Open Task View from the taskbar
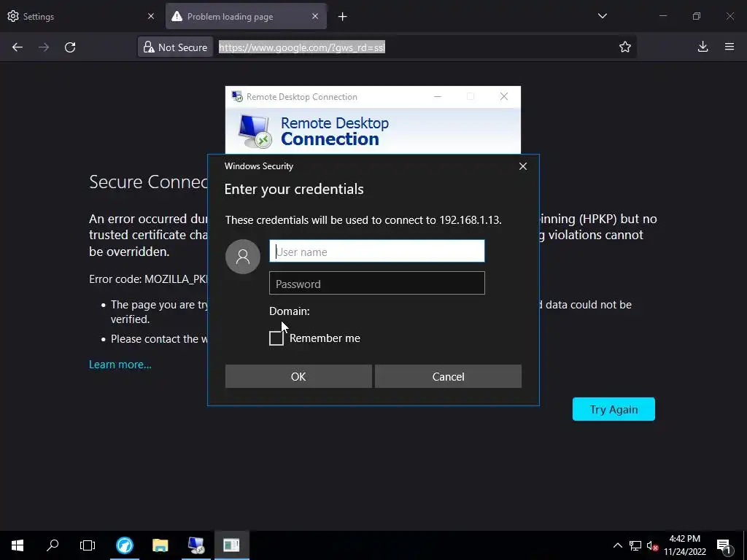The width and height of the screenshot is (747, 560). [88, 545]
